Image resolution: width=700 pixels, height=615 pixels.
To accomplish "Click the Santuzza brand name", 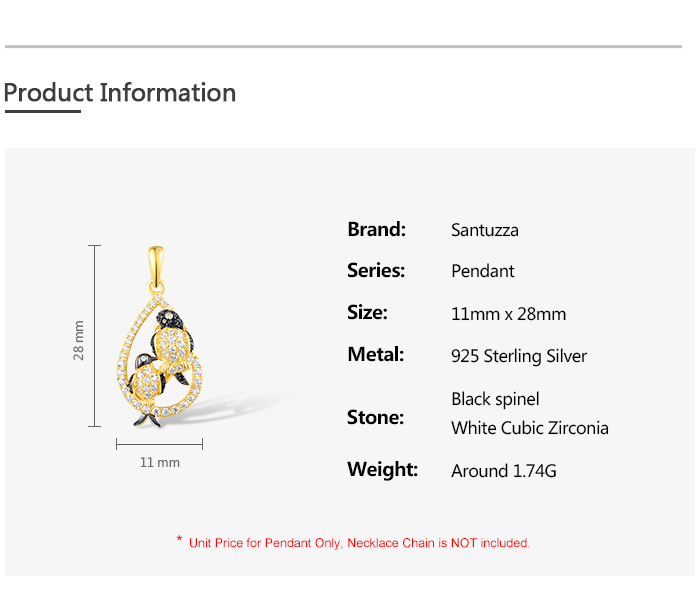I will (x=485, y=230).
